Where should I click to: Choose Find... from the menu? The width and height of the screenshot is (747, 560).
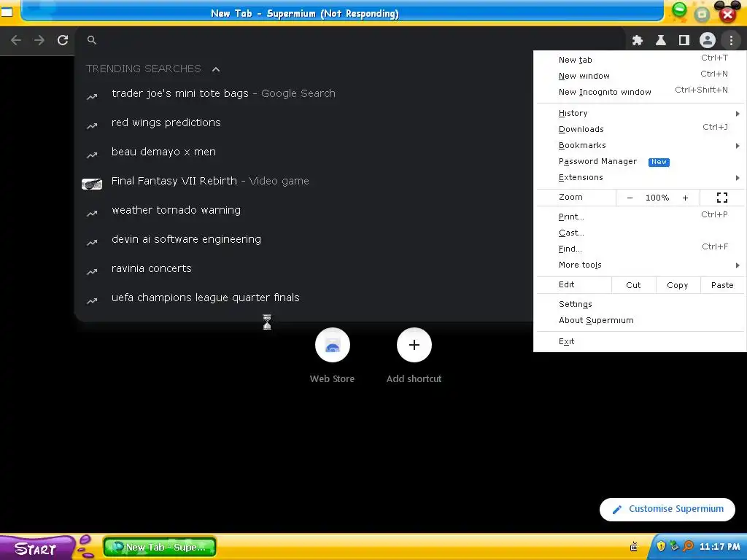(640, 249)
